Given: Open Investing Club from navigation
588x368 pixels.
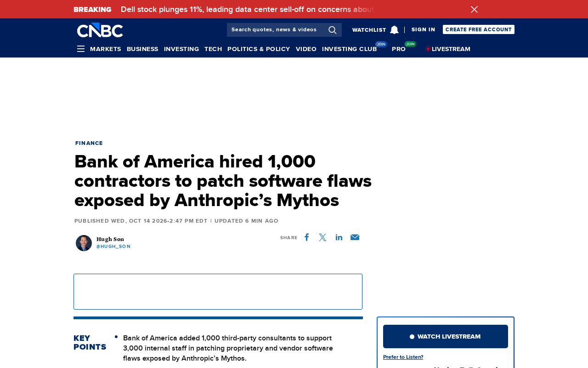Looking at the screenshot, I should [x=350, y=49].
